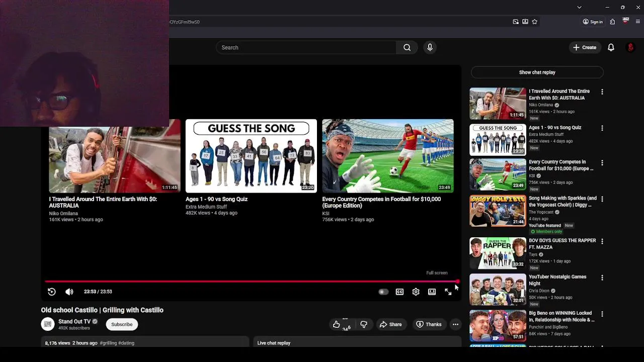The image size is (644, 362).
Task: Click the Members only label in sidebar
Action: tap(546, 232)
